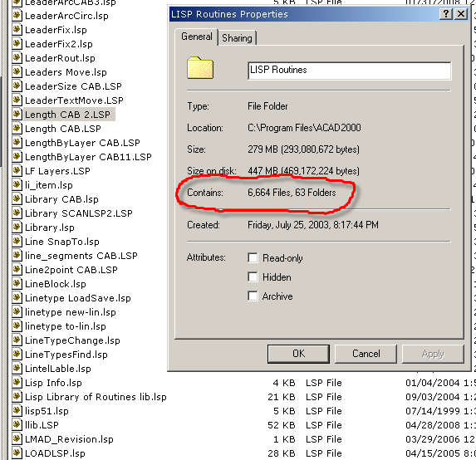
Task: Toggle the Archive attribute checkbox
Action: coord(253,296)
